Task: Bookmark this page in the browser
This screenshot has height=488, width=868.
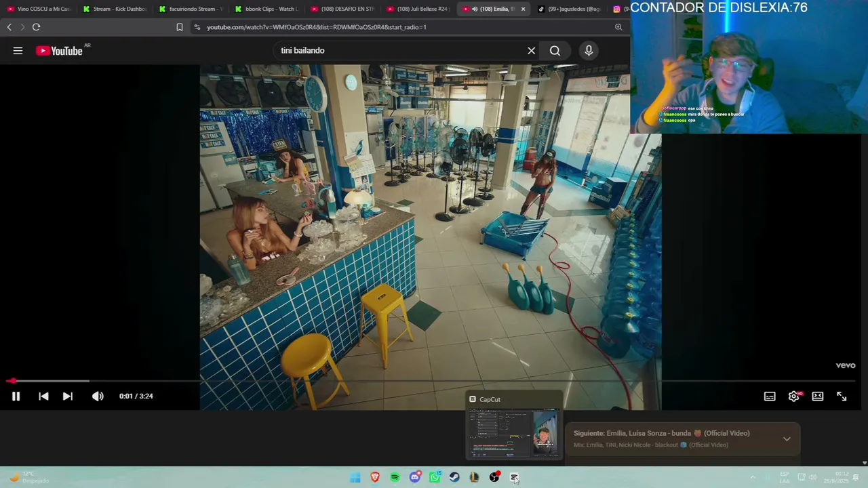Action: (x=180, y=27)
